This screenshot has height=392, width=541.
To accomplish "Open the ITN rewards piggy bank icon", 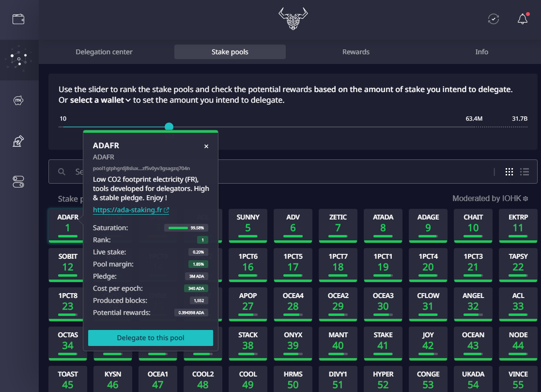I will coord(18,100).
